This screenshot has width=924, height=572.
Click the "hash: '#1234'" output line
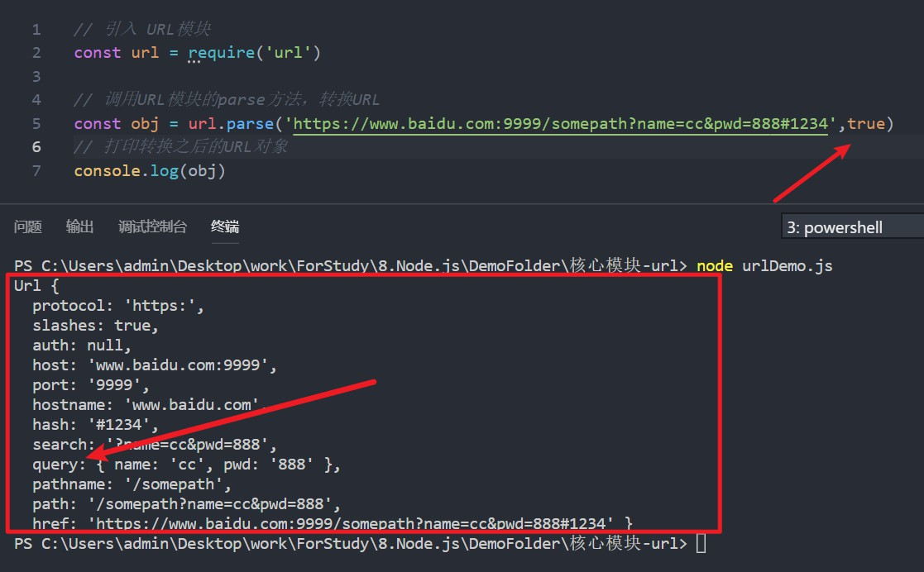(x=95, y=425)
